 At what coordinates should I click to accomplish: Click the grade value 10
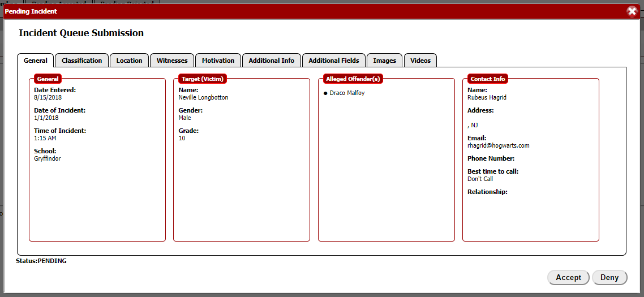[182, 138]
